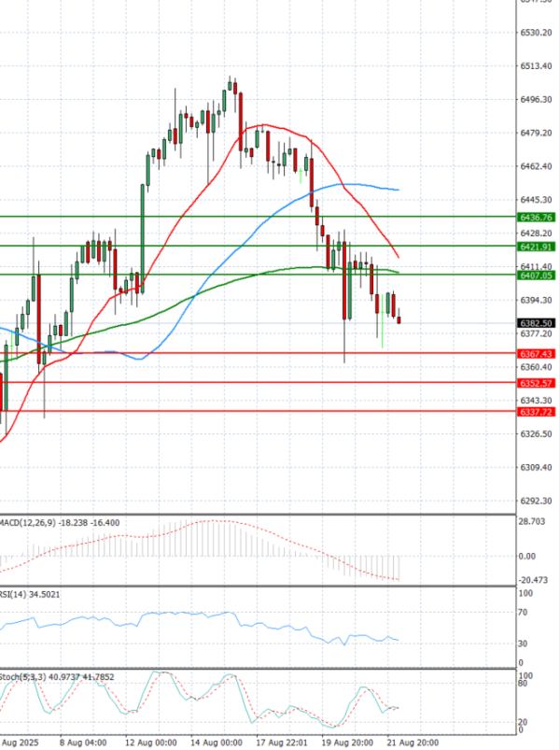Image resolution: width=560 pixels, height=750 pixels.
Task: Click the 17 Aug 22:01 time axis label
Action: pyautogui.click(x=282, y=743)
